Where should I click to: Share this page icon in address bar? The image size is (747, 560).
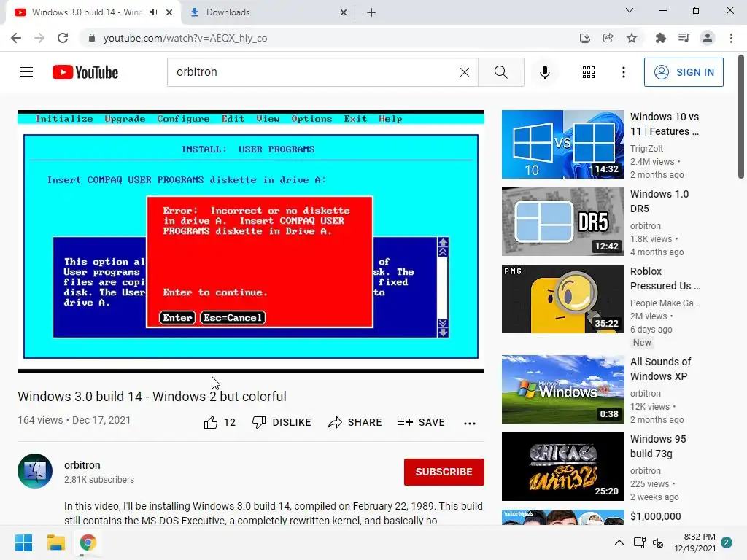pos(608,38)
